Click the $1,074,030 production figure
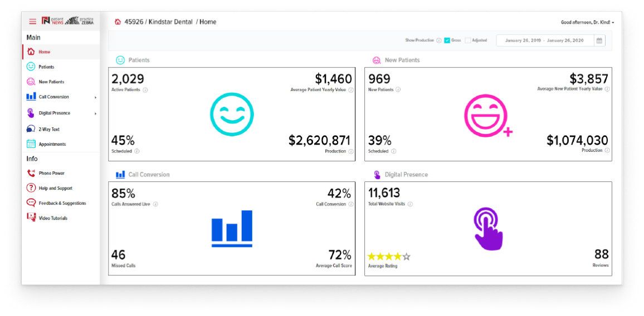 (x=578, y=140)
